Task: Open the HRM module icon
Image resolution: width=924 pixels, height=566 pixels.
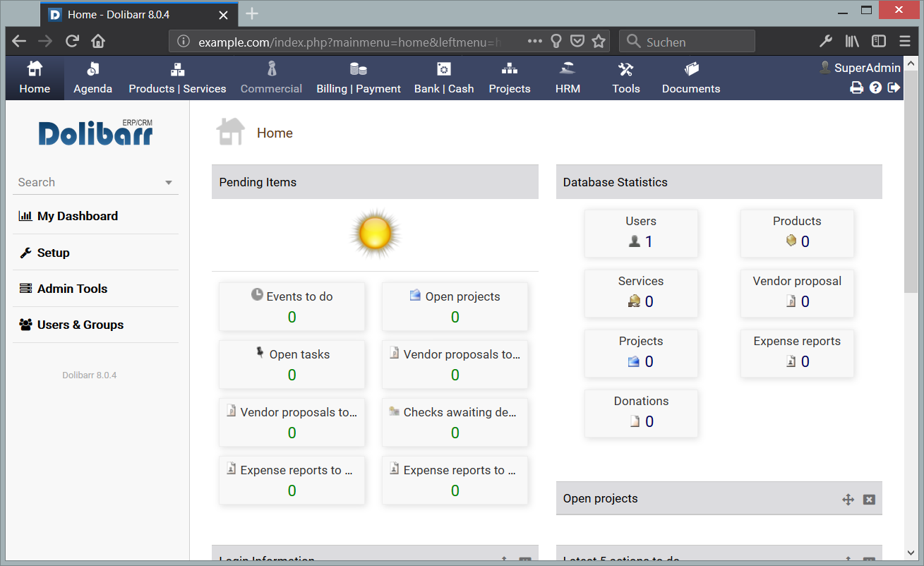Action: [x=568, y=69]
